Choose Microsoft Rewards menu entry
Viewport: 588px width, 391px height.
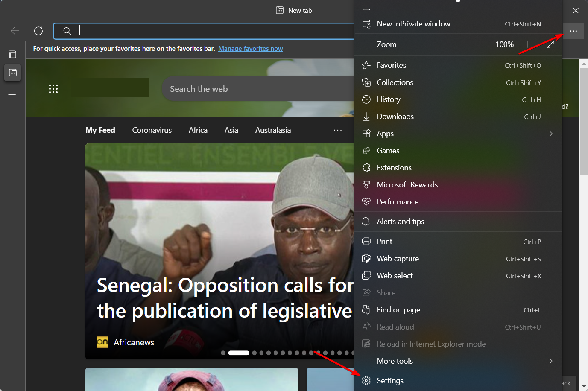point(458,185)
